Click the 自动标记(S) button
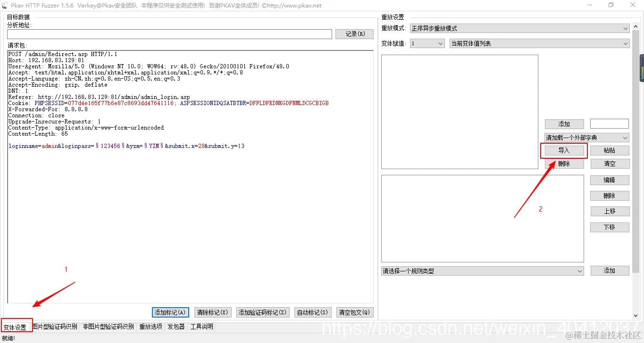644x343 pixels. click(x=312, y=312)
